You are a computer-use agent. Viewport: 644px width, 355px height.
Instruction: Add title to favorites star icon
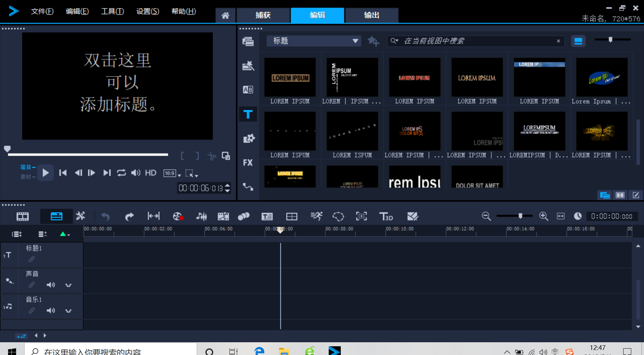(373, 41)
